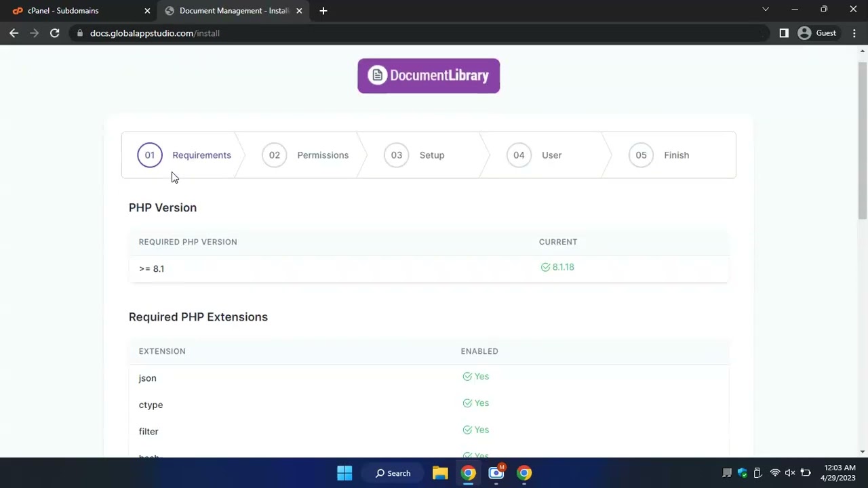
Task: Click 'Yes' in the json row
Action: [481, 376]
